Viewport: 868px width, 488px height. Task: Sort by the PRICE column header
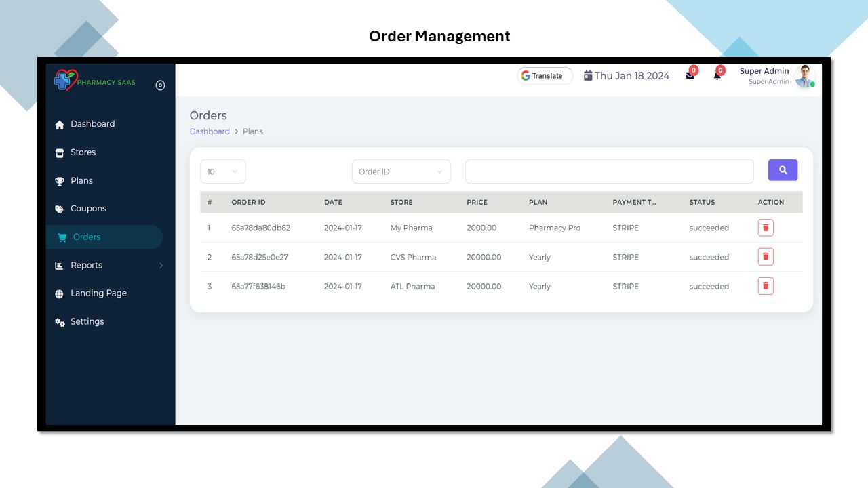click(x=477, y=202)
